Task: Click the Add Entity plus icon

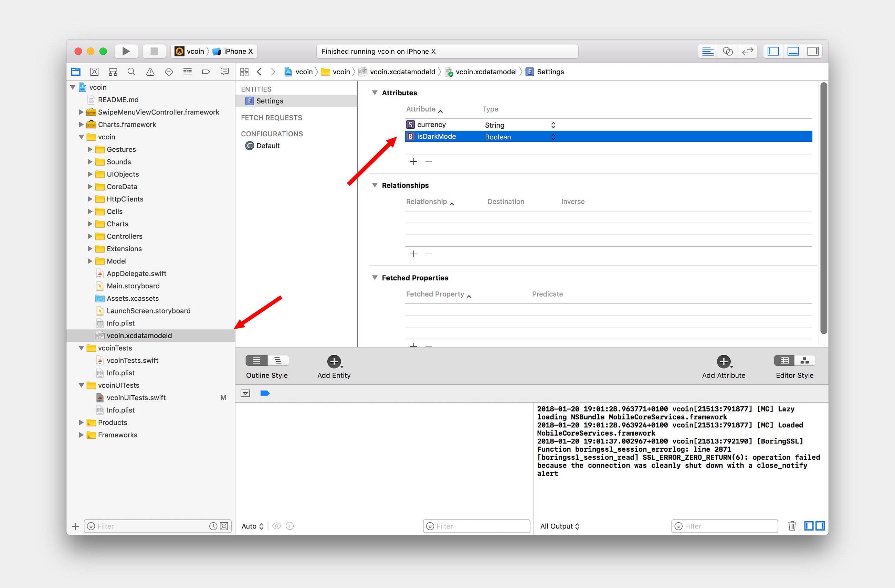Action: (334, 361)
